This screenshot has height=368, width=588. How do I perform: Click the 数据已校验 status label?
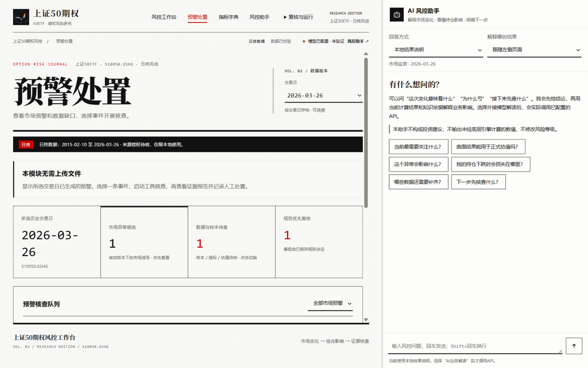point(281,41)
